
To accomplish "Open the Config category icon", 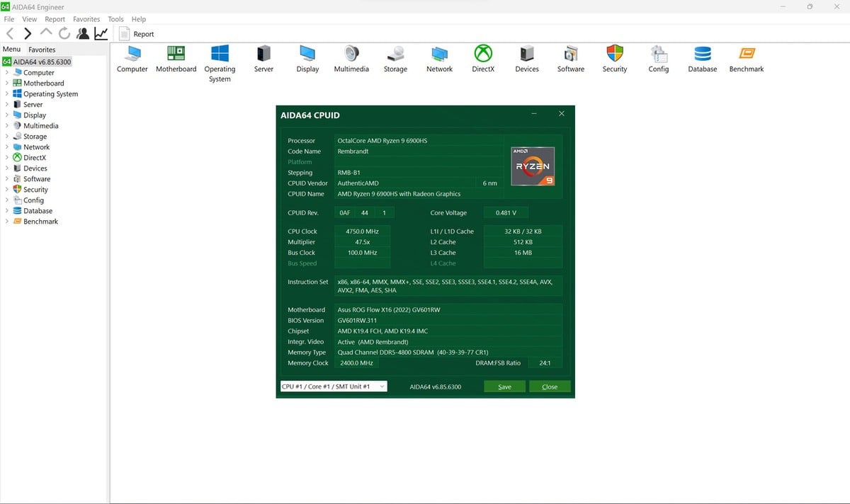I will coord(659,59).
